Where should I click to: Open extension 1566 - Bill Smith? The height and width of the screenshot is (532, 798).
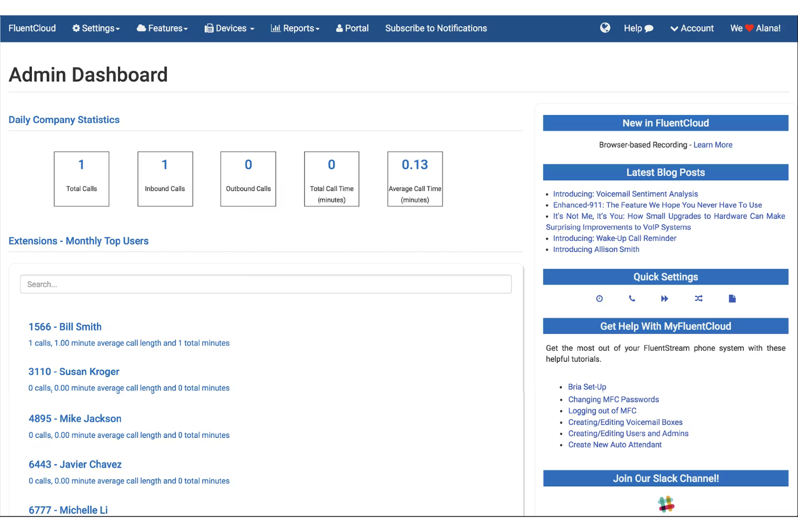[x=65, y=327]
